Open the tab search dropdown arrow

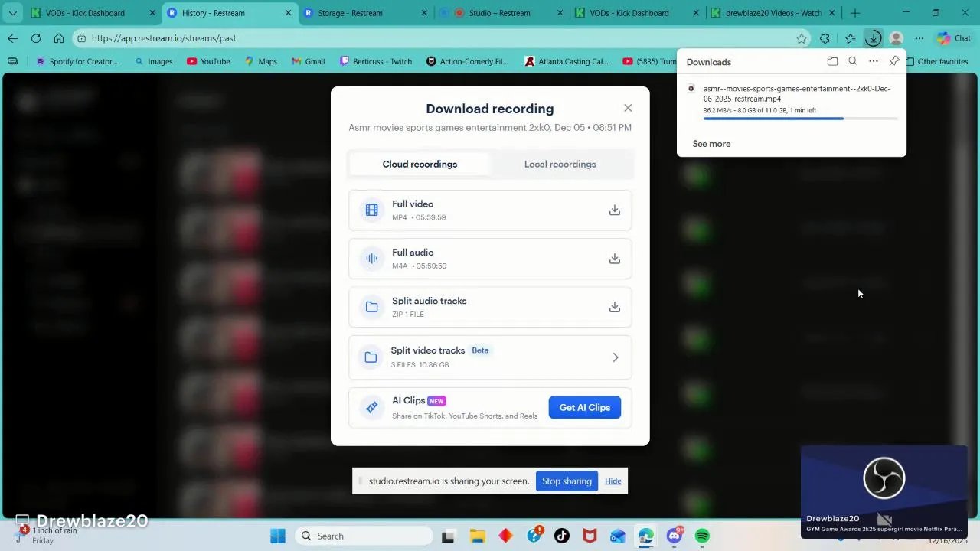pyautogui.click(x=12, y=13)
